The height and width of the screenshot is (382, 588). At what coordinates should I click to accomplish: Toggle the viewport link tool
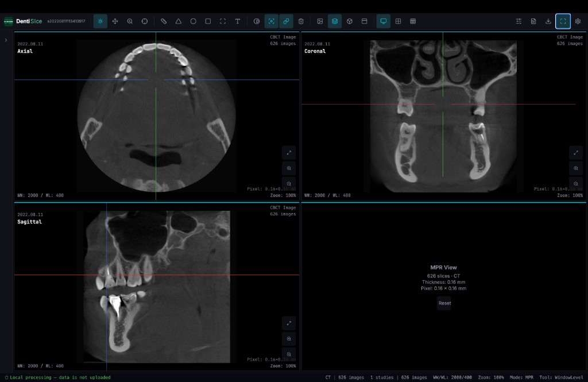(286, 21)
